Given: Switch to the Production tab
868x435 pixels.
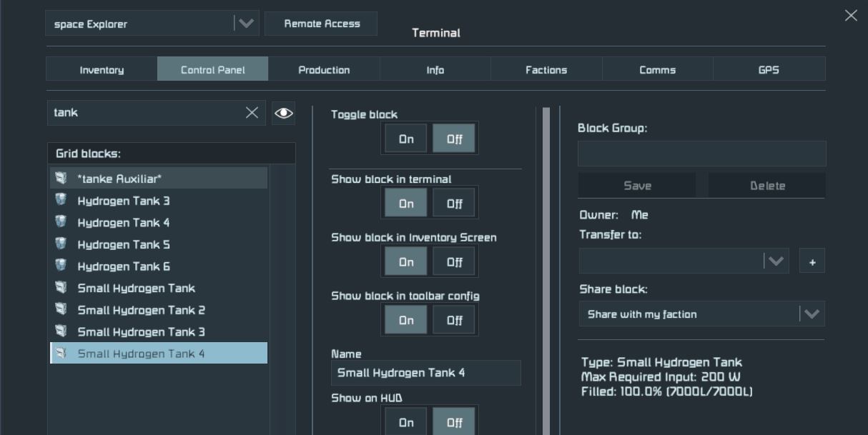Looking at the screenshot, I should [324, 70].
